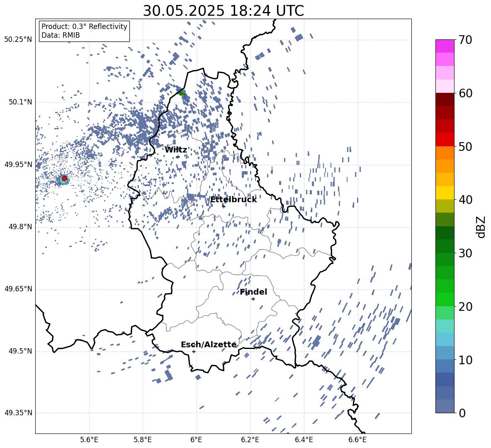Screen dimensions: 491x448
Task: Click the 50.1°N latitude tick label
Action: coord(20,102)
